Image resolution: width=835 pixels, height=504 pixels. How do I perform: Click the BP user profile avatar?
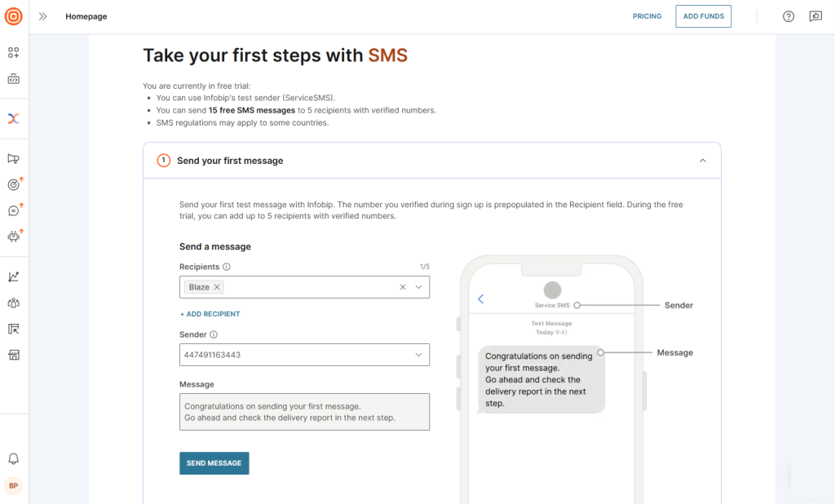point(13,486)
